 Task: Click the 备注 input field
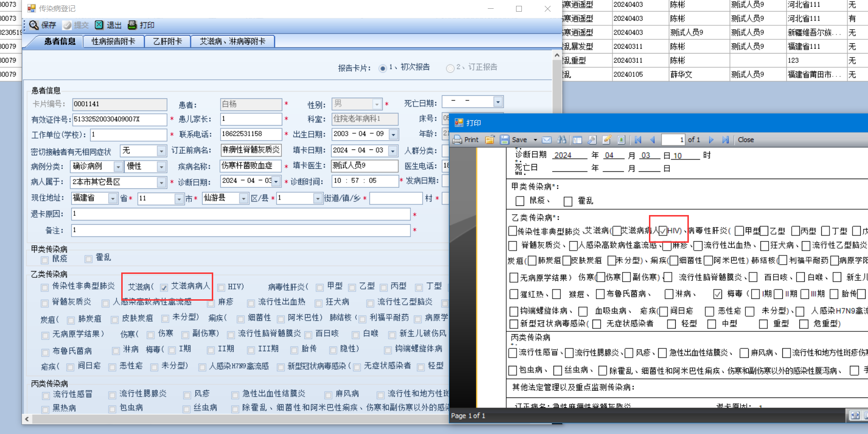pos(241,230)
